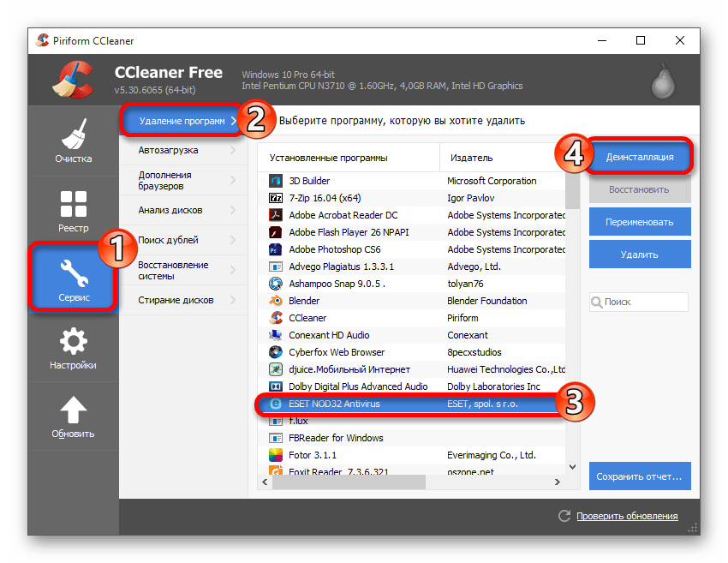728x563 pixels.
Task: Click publisher 8pecxstudios cell
Action: coord(474,352)
